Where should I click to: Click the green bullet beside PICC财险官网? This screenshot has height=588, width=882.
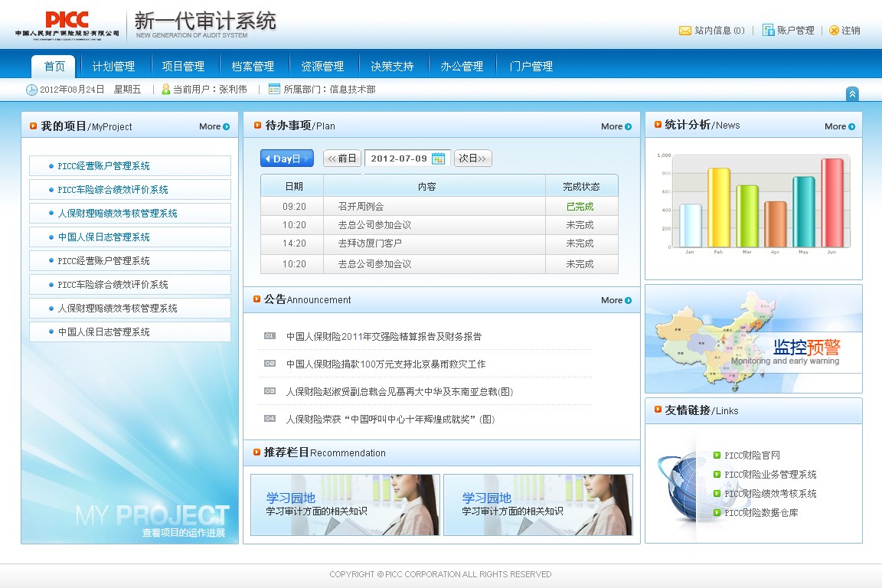pos(717,456)
